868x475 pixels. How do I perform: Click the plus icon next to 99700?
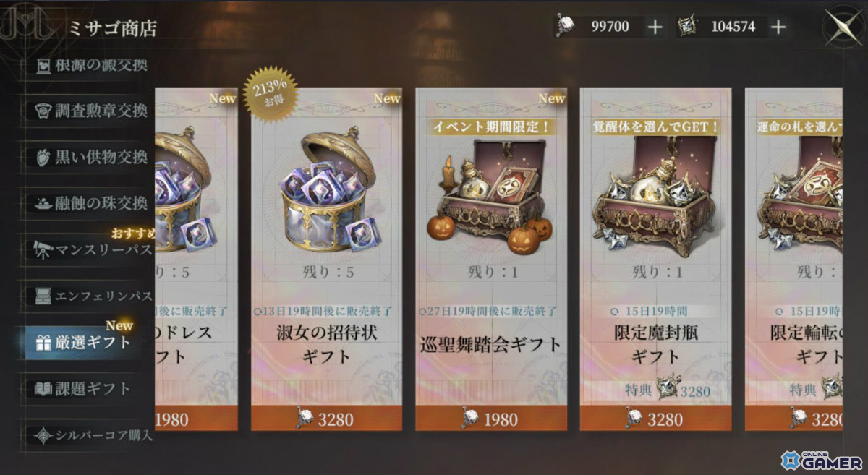pyautogui.click(x=654, y=27)
